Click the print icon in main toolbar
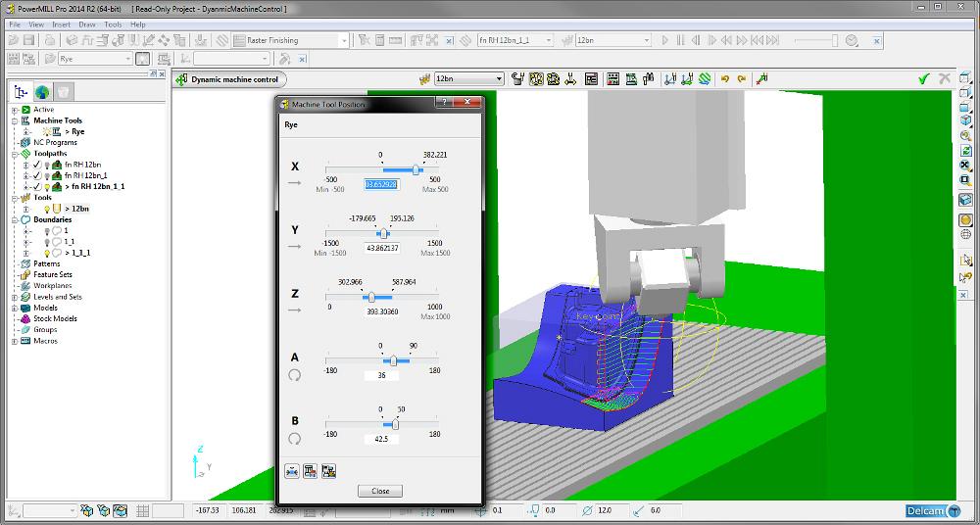 [49, 40]
